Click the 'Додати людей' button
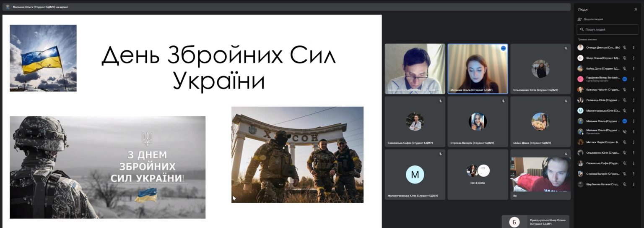 point(590,19)
